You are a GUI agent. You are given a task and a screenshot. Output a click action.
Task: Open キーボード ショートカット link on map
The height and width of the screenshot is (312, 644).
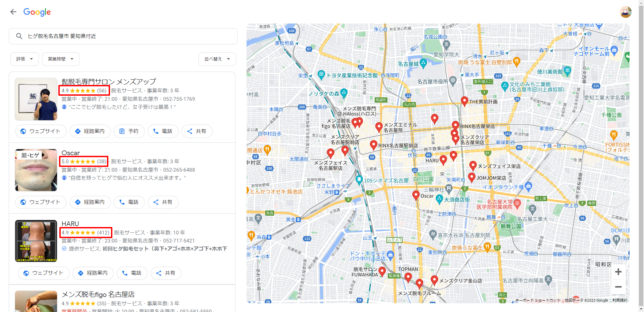coord(538,300)
